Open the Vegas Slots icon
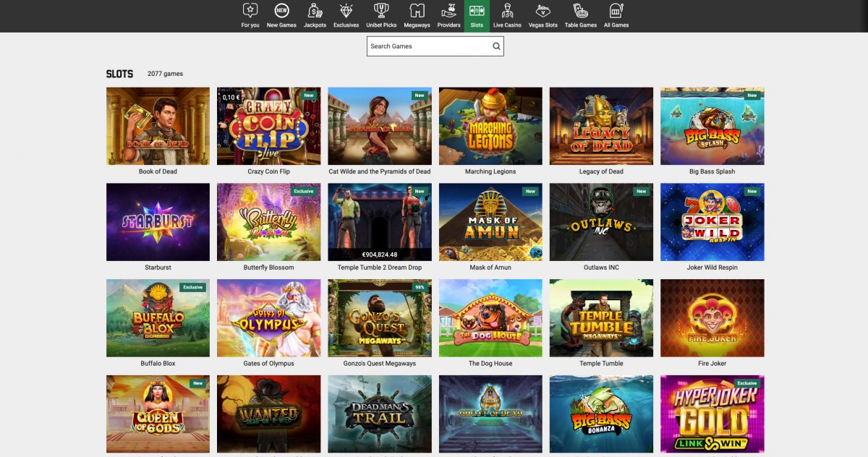Viewport: 868px width, 457px height. (x=542, y=10)
